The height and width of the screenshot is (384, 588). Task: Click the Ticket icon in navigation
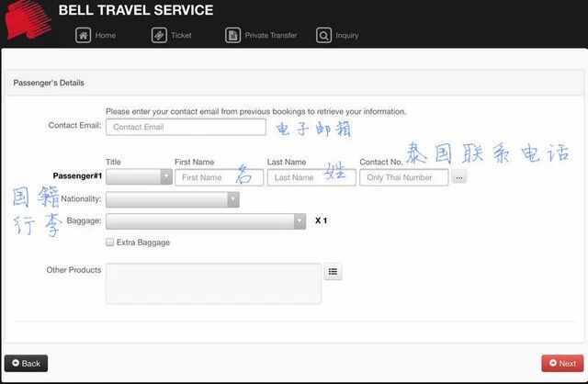[x=159, y=36]
